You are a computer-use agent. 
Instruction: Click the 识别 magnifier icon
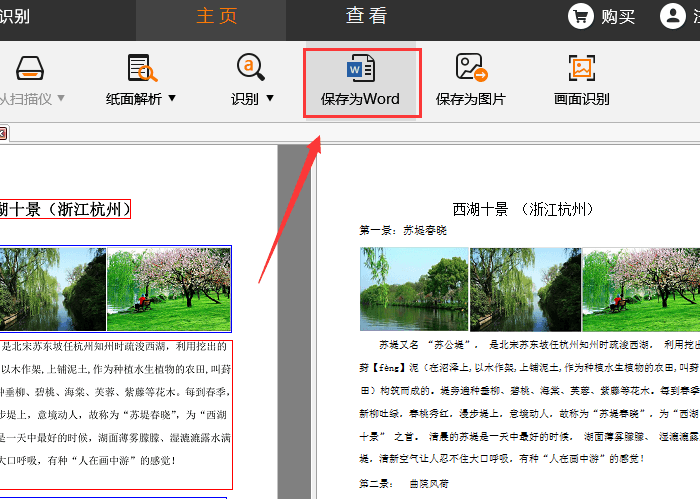click(x=250, y=68)
